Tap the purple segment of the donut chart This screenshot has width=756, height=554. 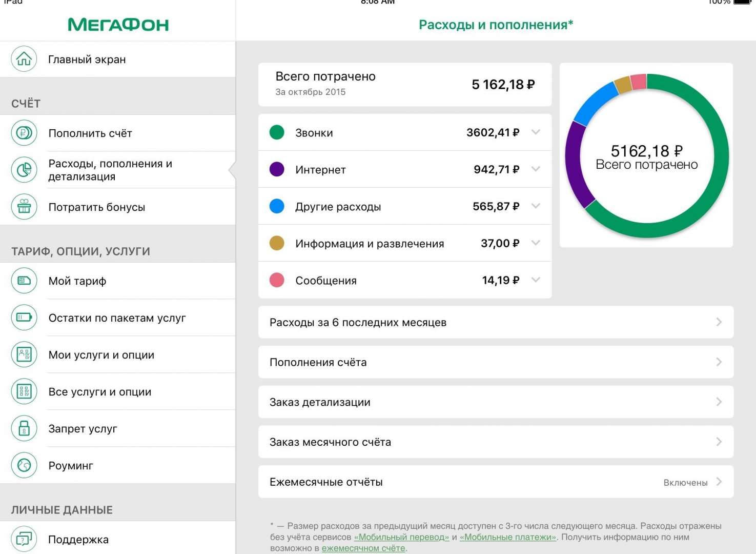pyautogui.click(x=574, y=164)
